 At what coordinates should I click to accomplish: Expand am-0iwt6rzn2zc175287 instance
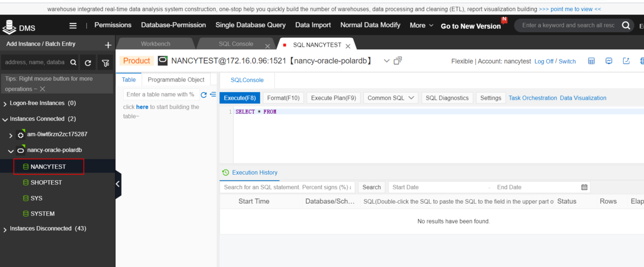(x=11, y=136)
